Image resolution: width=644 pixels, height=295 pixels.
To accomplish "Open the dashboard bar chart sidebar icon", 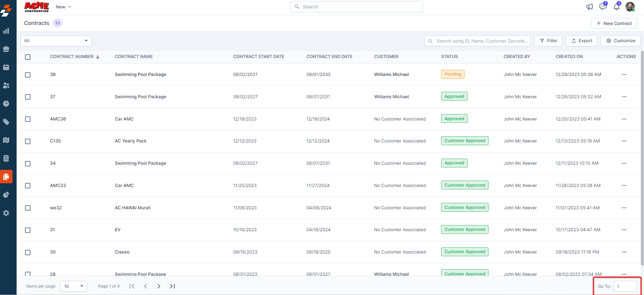I will pyautogui.click(x=6, y=31).
